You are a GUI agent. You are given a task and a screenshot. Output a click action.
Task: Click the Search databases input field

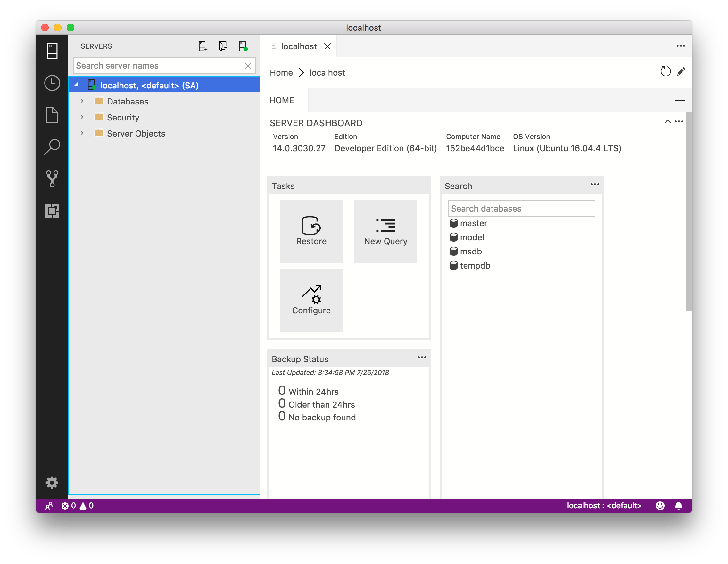[x=521, y=208]
